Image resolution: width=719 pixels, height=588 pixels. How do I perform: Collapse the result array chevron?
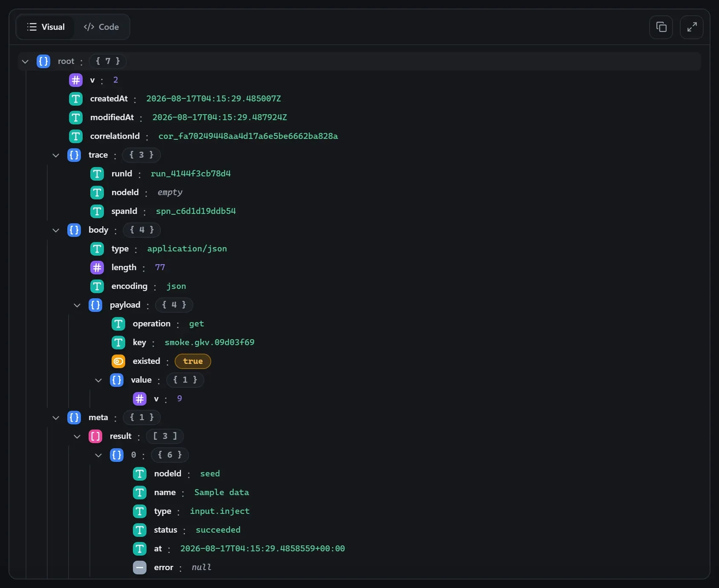(77, 436)
